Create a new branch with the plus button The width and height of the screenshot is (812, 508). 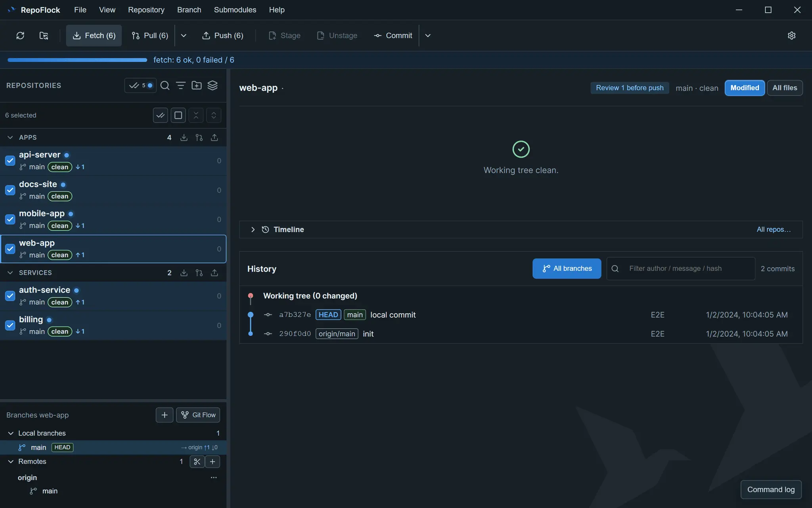coord(165,415)
